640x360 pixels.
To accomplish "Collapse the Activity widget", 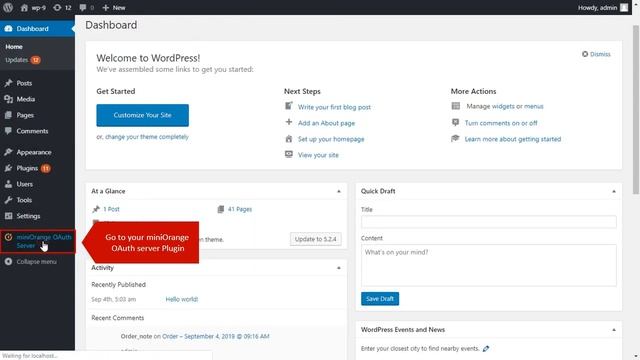I will 339,268.
